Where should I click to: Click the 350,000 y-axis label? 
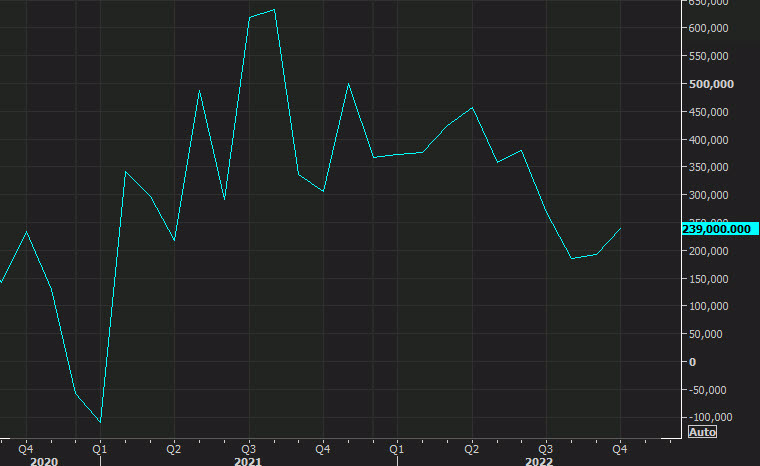(x=708, y=167)
